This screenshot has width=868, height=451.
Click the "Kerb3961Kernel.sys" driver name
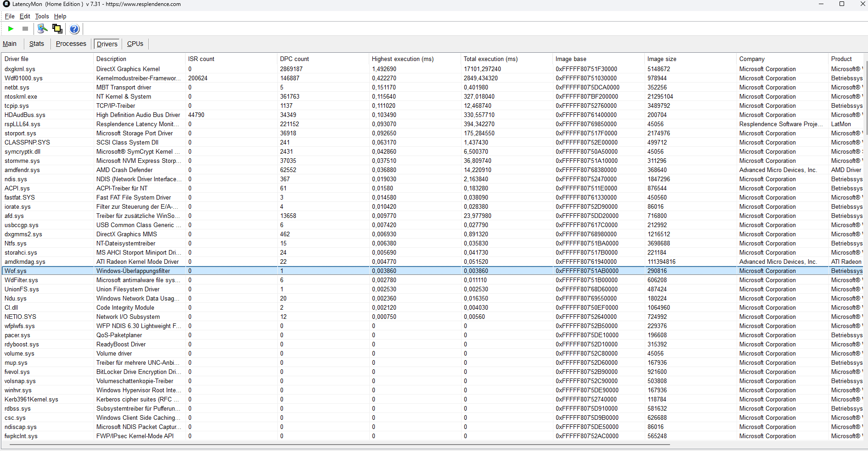(31, 400)
